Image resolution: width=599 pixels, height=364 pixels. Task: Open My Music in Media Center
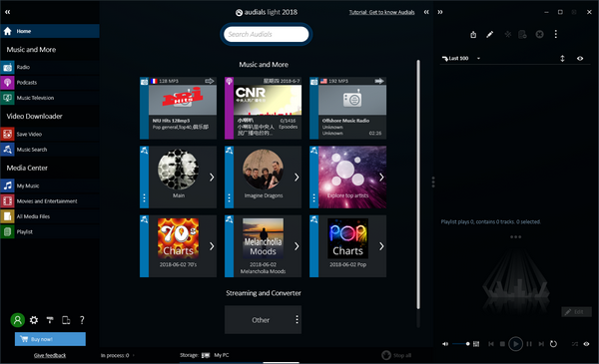(x=50, y=185)
